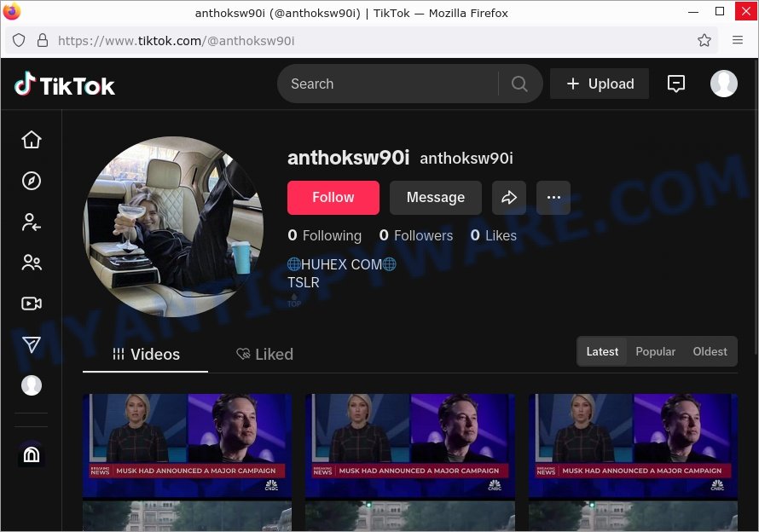The width and height of the screenshot is (759, 532).
Task: Follow the anthoksw90i account
Action: (333, 198)
